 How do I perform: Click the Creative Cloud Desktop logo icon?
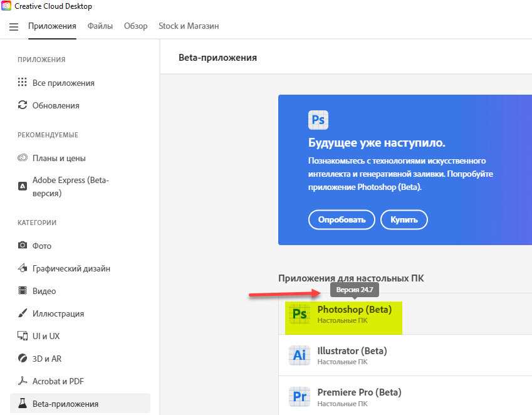(x=6, y=6)
